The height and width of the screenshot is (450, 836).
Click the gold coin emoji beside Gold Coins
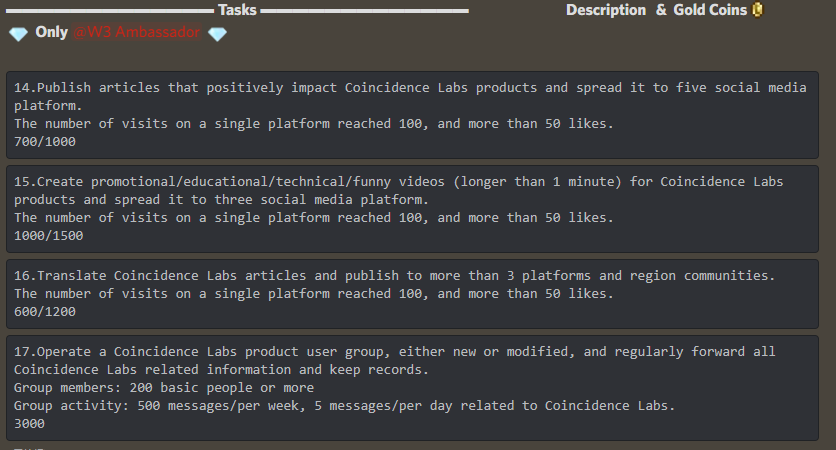point(757,10)
